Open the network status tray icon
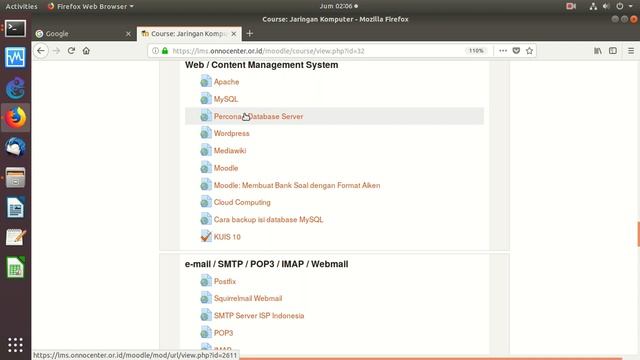640x360 pixels. 593,6
